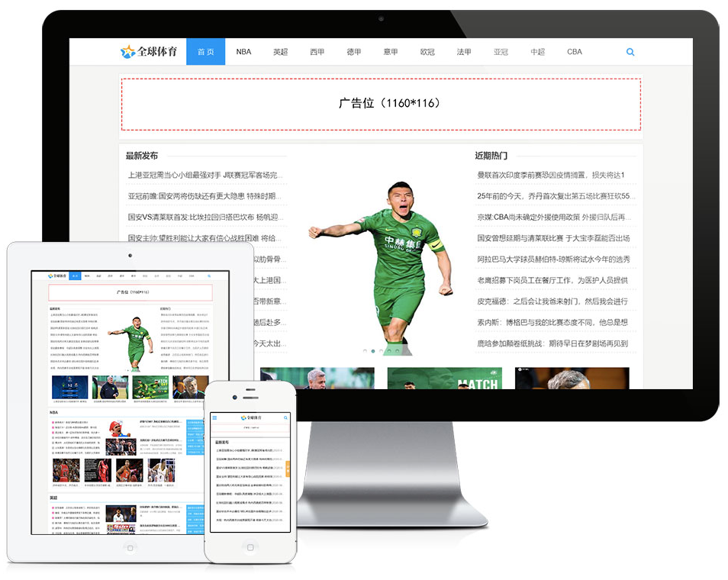This screenshot has height=580, width=728.
Task: Open the hamburger menu on the phone screen
Action: tap(214, 418)
